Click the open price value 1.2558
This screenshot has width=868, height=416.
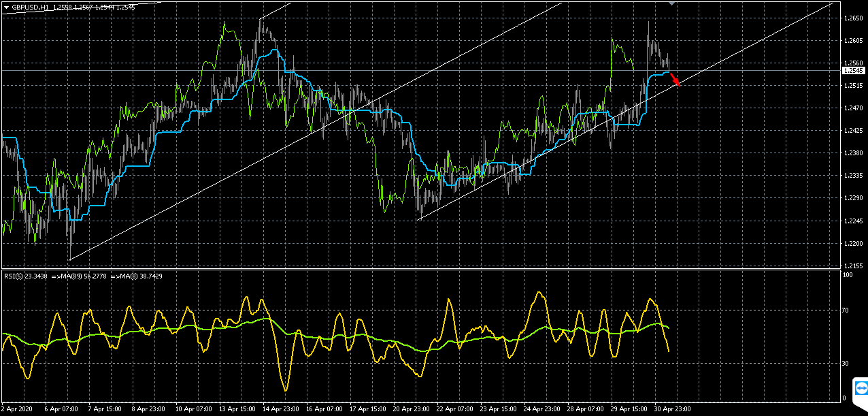point(63,7)
